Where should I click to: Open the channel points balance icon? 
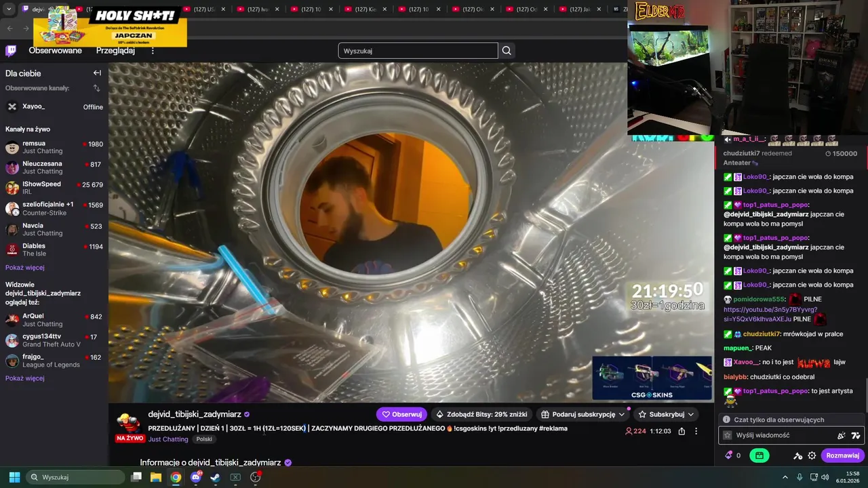click(x=729, y=455)
